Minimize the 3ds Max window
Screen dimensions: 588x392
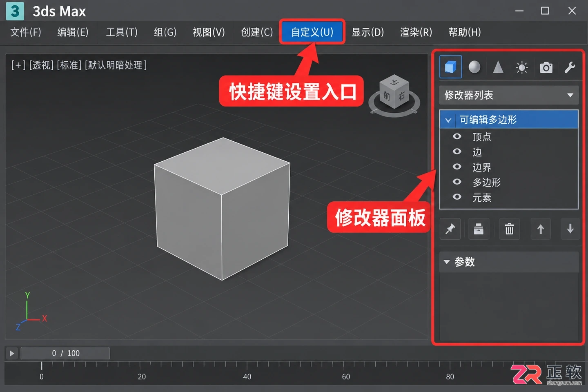[x=519, y=11]
